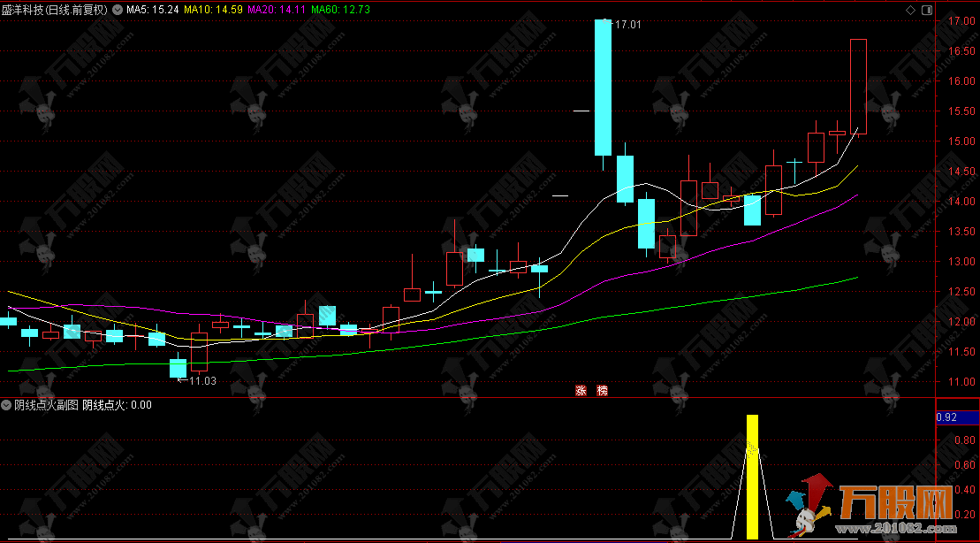
Task: Click the 11.00 price axis label
Action: tap(961, 381)
